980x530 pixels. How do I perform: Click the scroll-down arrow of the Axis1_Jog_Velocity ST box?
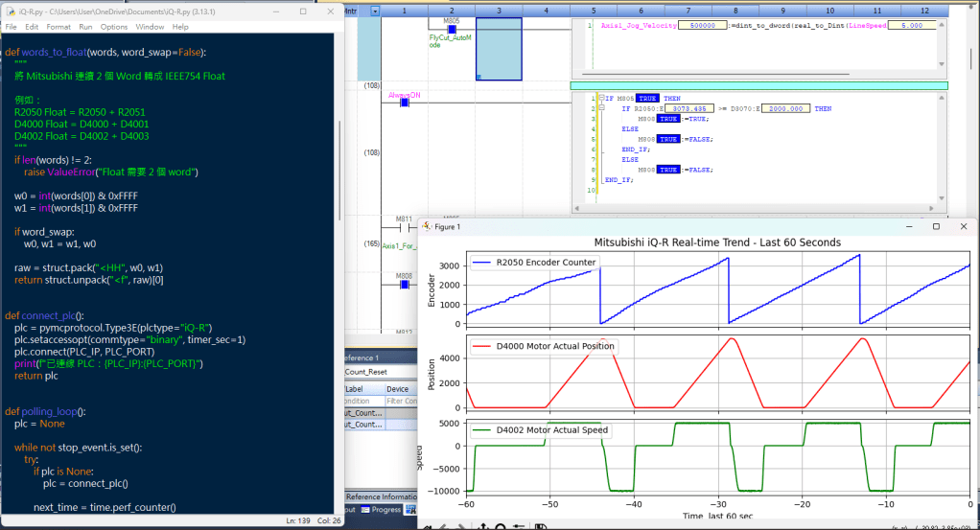tap(942, 64)
